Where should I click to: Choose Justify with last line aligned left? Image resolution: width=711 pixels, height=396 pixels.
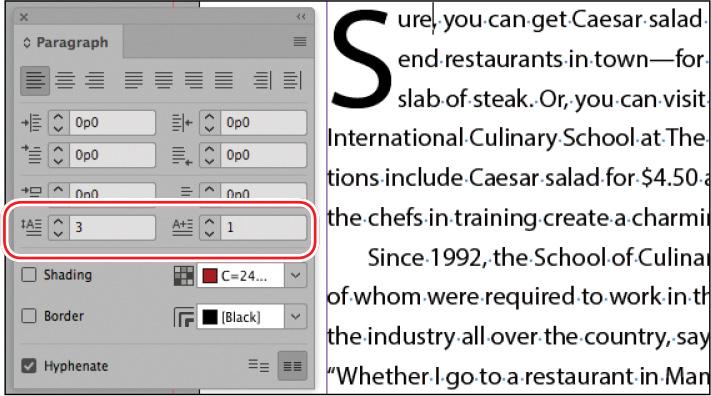click(134, 81)
